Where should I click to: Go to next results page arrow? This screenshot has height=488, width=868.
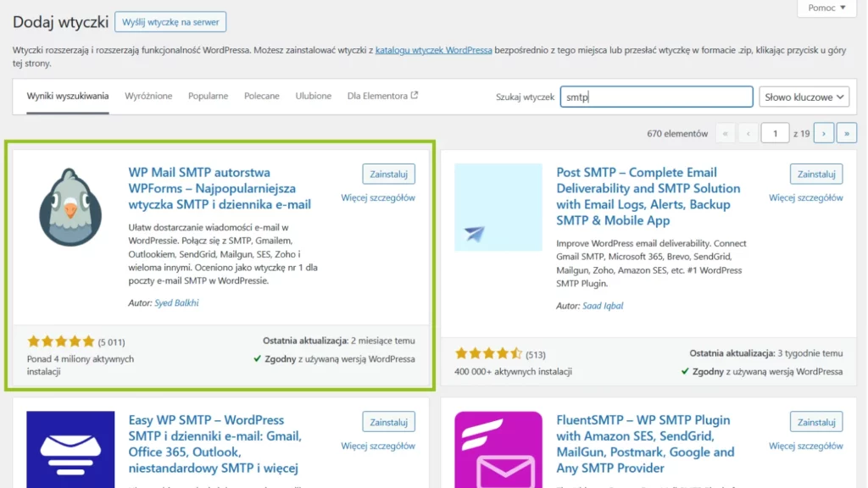click(x=823, y=133)
